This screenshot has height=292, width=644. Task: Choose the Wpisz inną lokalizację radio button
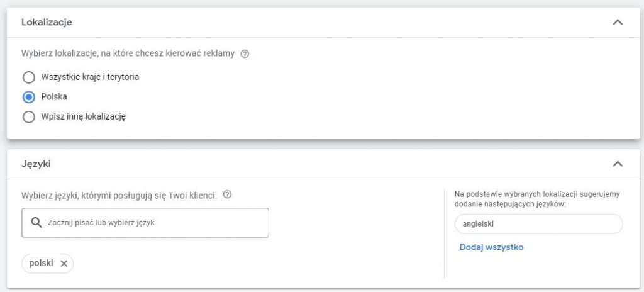click(x=28, y=116)
